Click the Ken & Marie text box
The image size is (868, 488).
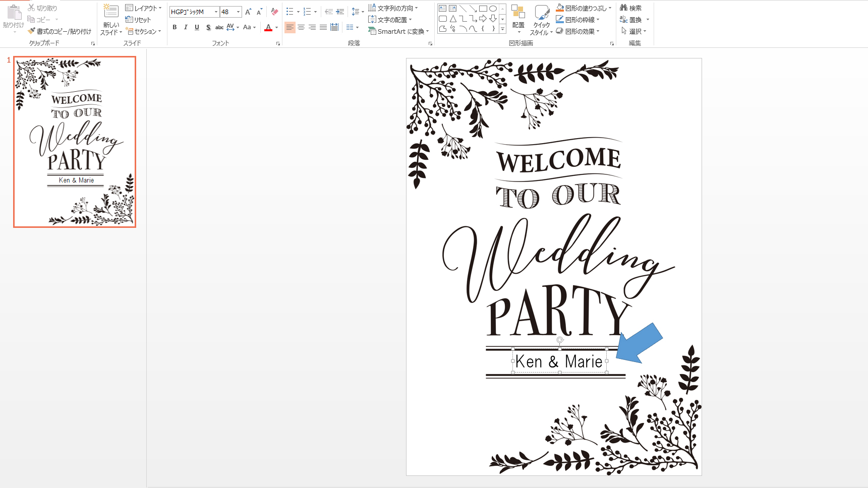(559, 361)
